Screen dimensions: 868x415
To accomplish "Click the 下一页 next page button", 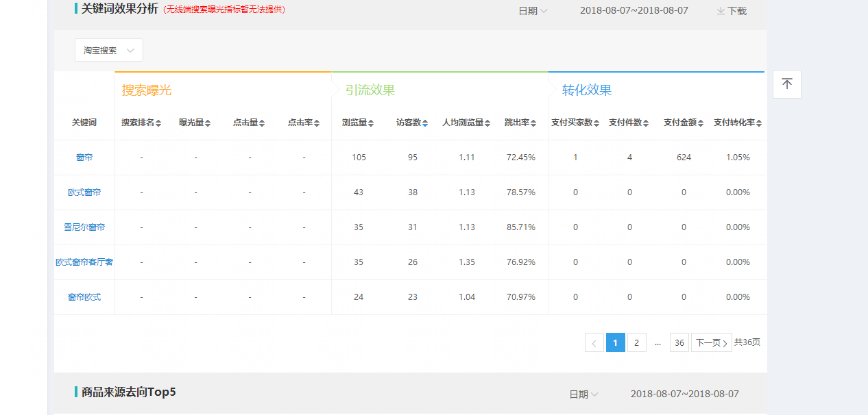I will click(711, 342).
